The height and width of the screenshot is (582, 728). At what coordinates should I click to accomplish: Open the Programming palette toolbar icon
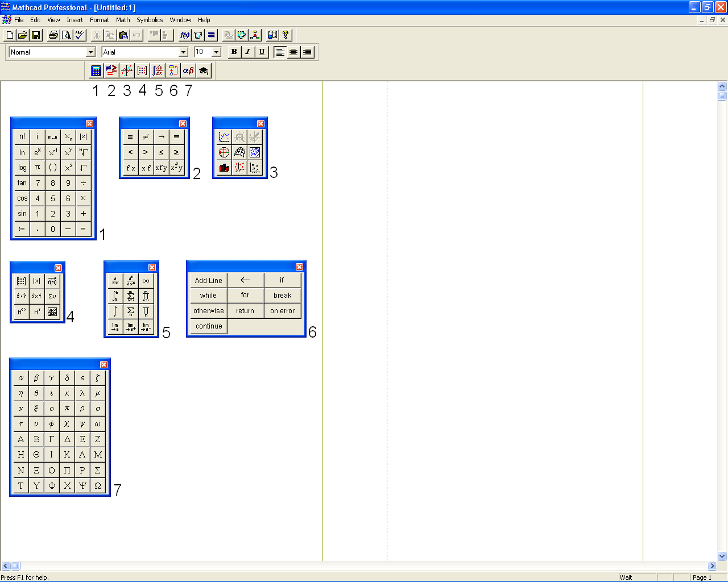(173, 70)
